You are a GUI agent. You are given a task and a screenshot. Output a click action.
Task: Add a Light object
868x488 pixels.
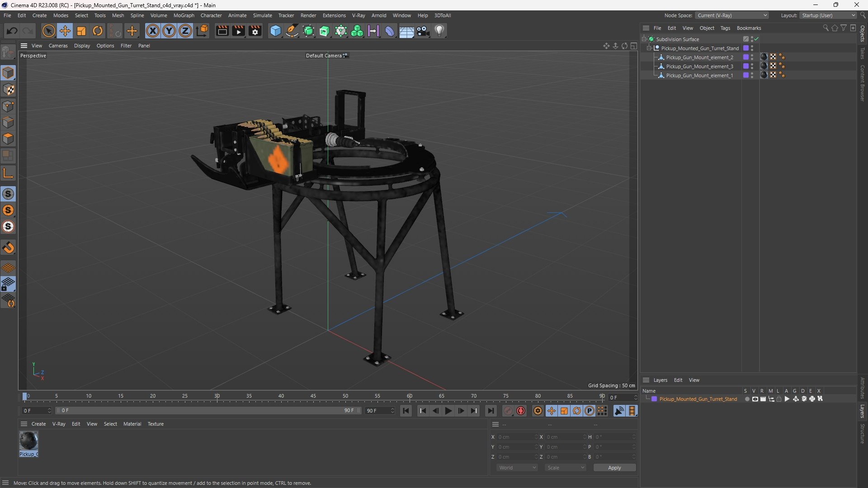(x=439, y=31)
